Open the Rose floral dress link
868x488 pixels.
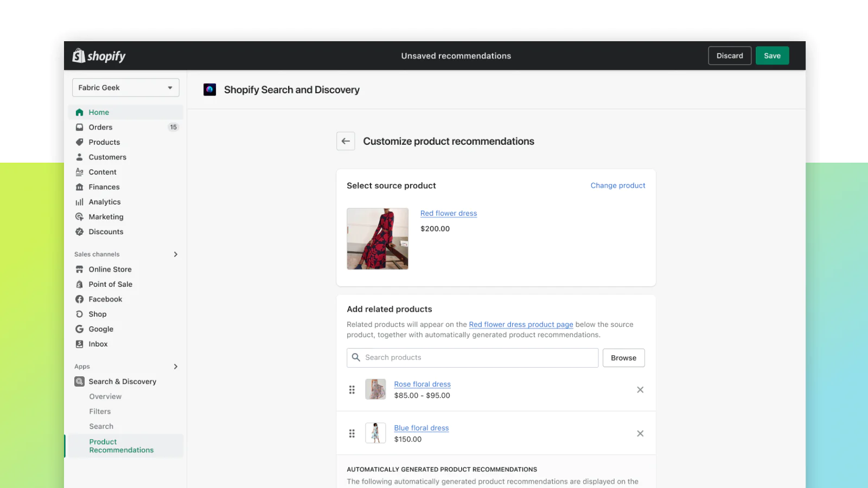422,384
